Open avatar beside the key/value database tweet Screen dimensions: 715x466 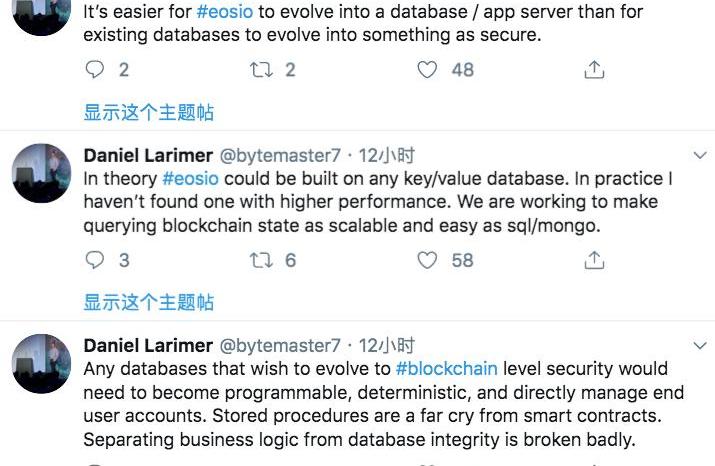(41, 173)
